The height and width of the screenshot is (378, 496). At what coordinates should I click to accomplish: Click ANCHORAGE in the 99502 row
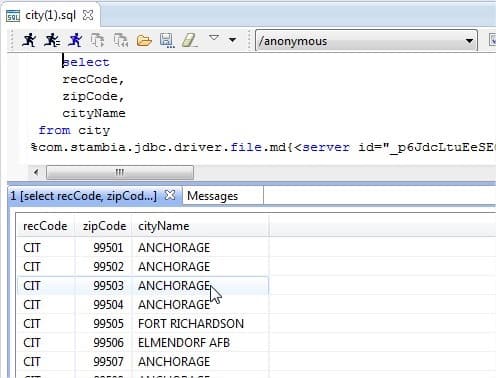pyautogui.click(x=174, y=267)
